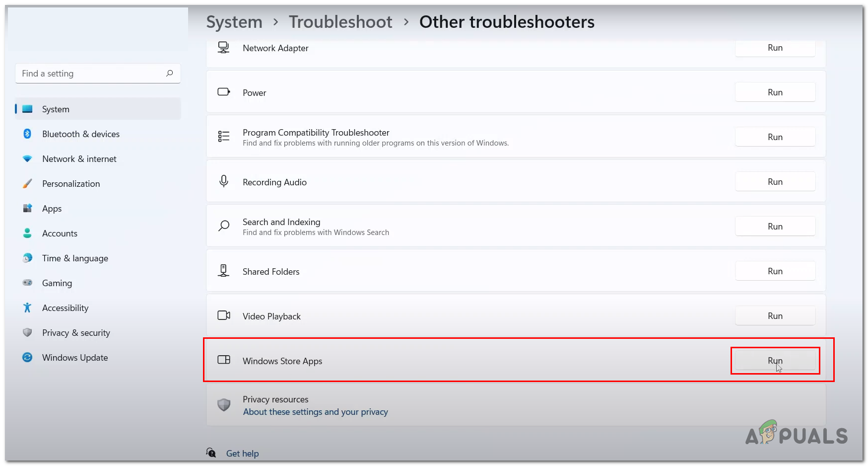Select Privacy & security in sidebar
Image resolution: width=868 pixels, height=466 pixels.
[76, 333]
